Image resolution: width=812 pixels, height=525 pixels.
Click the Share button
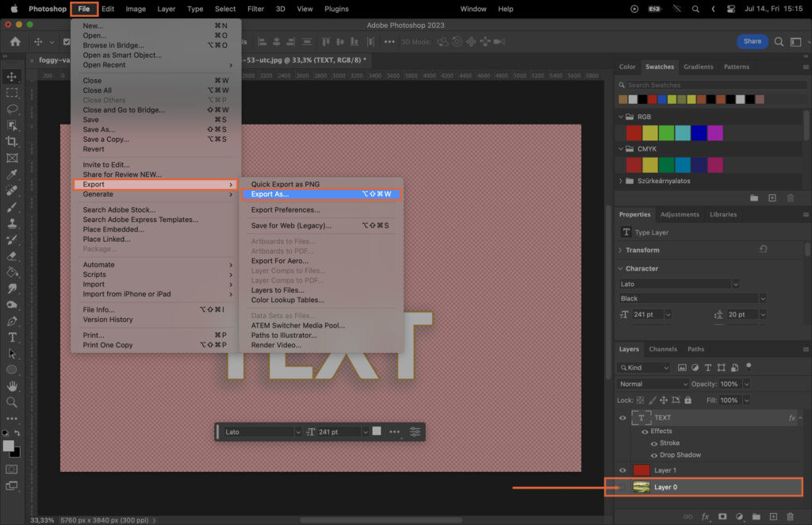[751, 40]
